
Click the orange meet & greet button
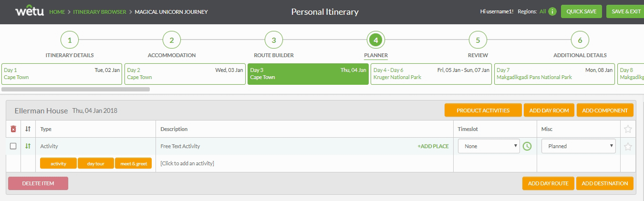pos(134,163)
